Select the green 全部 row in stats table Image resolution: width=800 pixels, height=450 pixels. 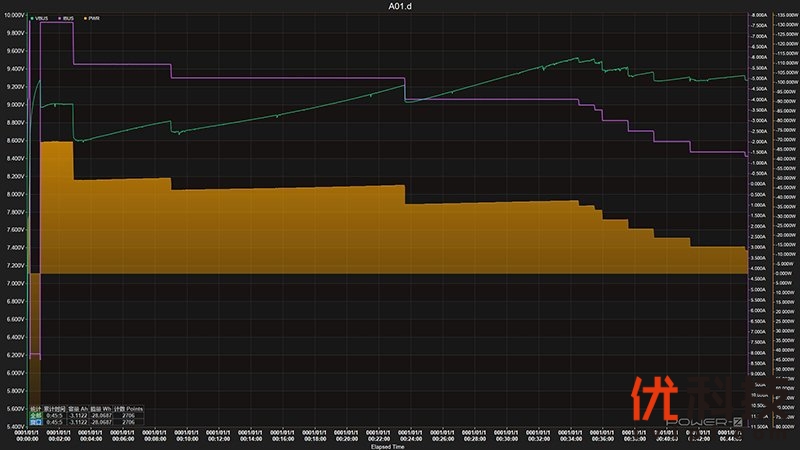pyautogui.click(x=35, y=415)
